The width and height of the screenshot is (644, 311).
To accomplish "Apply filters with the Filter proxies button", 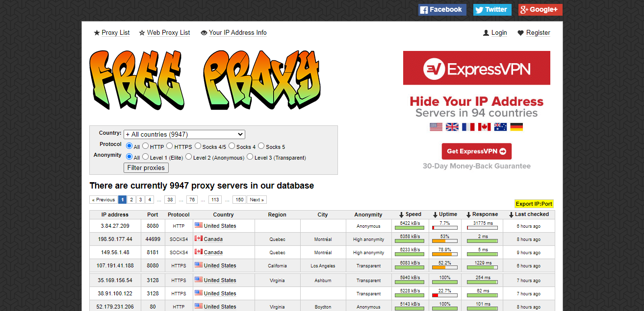I will tap(146, 167).
